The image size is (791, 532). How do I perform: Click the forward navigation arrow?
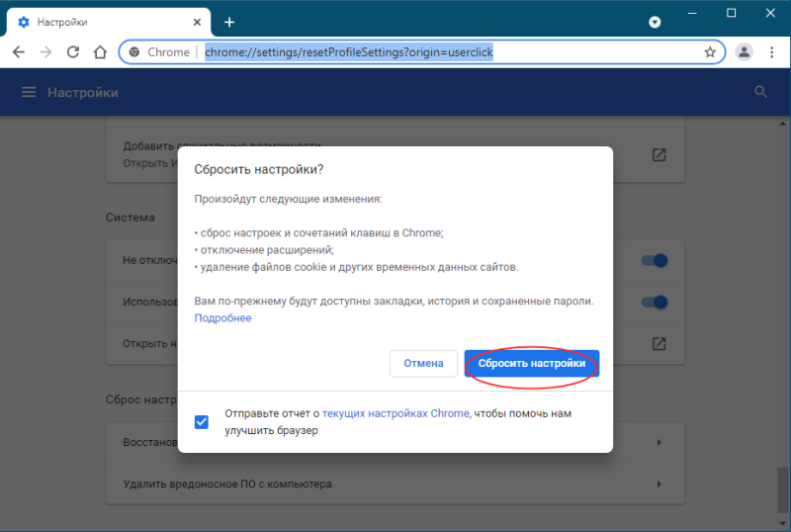(x=45, y=52)
